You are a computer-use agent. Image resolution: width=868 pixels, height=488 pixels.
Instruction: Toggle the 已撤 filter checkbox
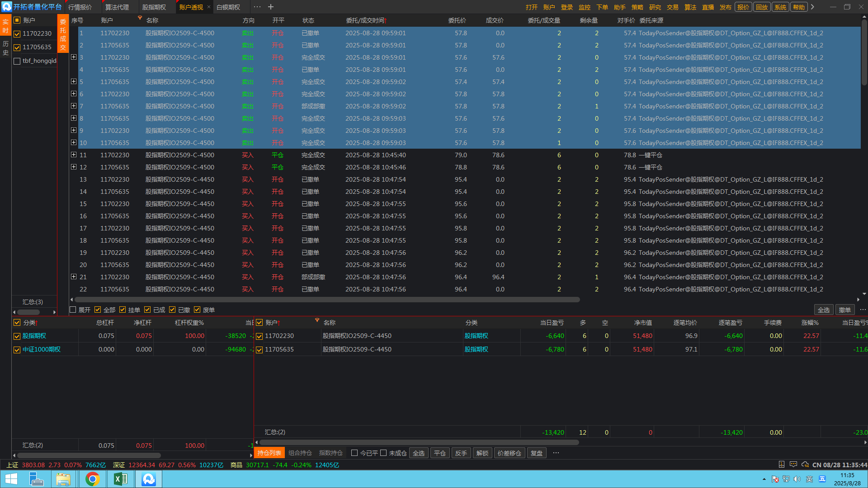[x=172, y=310]
